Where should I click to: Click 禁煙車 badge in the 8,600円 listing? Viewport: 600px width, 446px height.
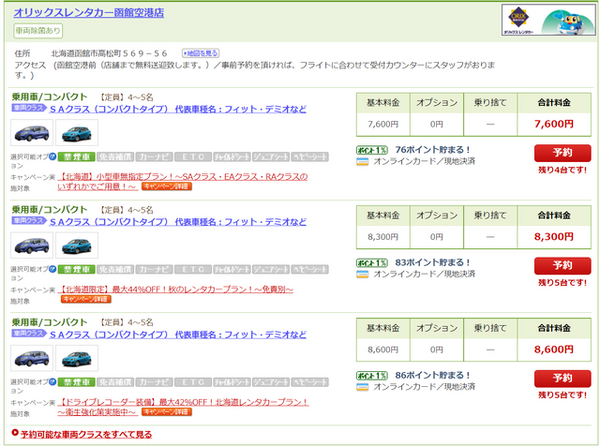pos(77,382)
